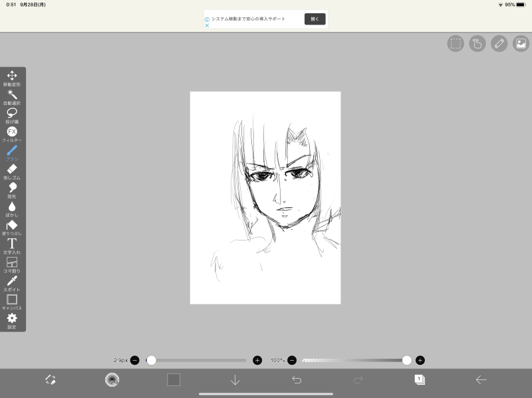Tap the 0:51 clock in status bar
This screenshot has height=398, width=532.
[x=11, y=5]
